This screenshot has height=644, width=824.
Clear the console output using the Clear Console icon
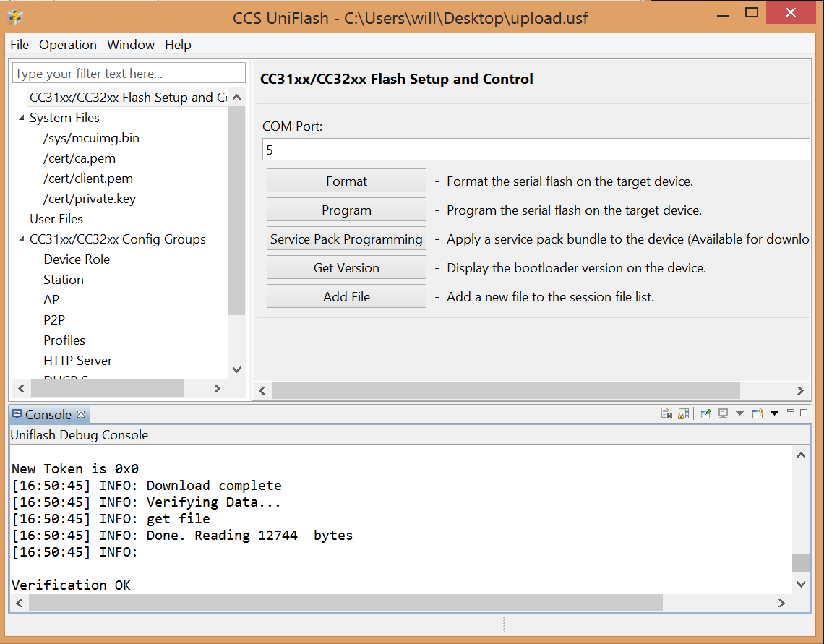point(666,414)
